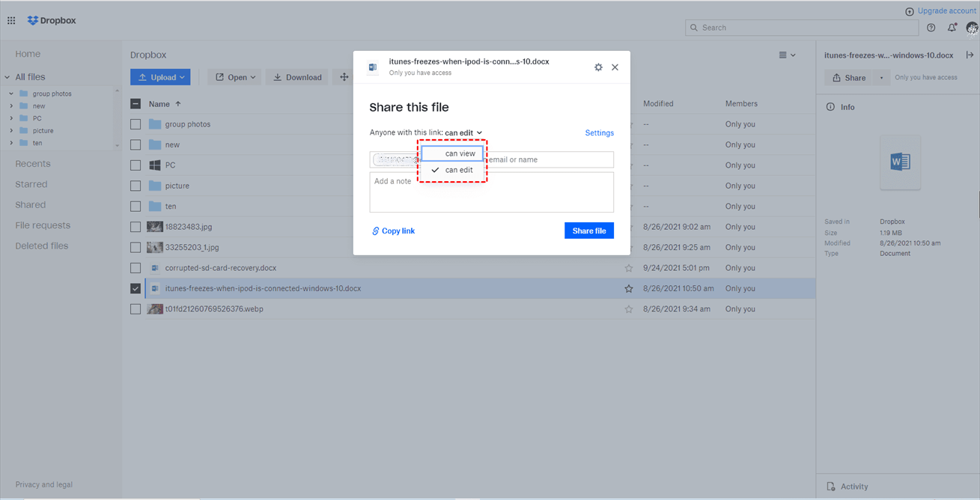The image size is (980, 500).
Task: Check the corrupted-sd-card-recovery.docx checkbox
Action: pyautogui.click(x=136, y=268)
